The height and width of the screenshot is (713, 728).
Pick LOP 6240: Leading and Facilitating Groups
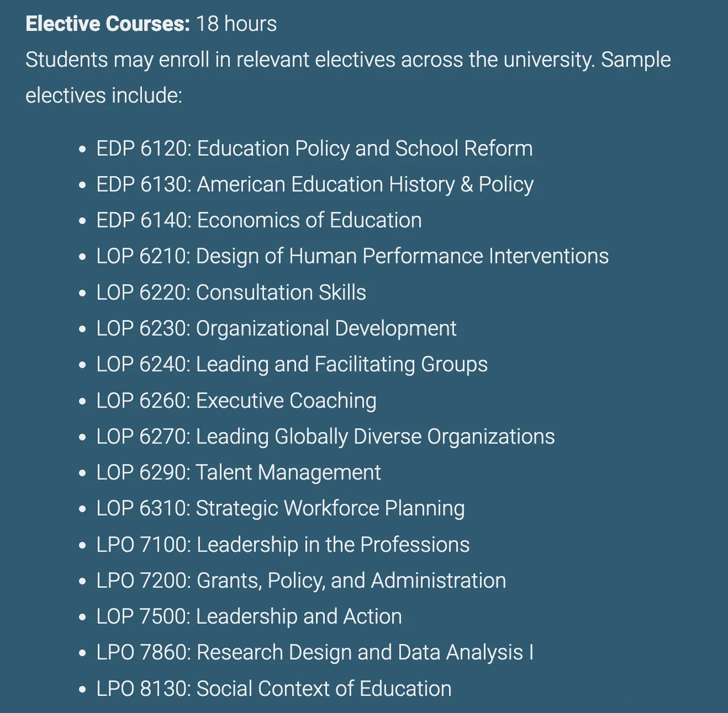click(x=292, y=364)
